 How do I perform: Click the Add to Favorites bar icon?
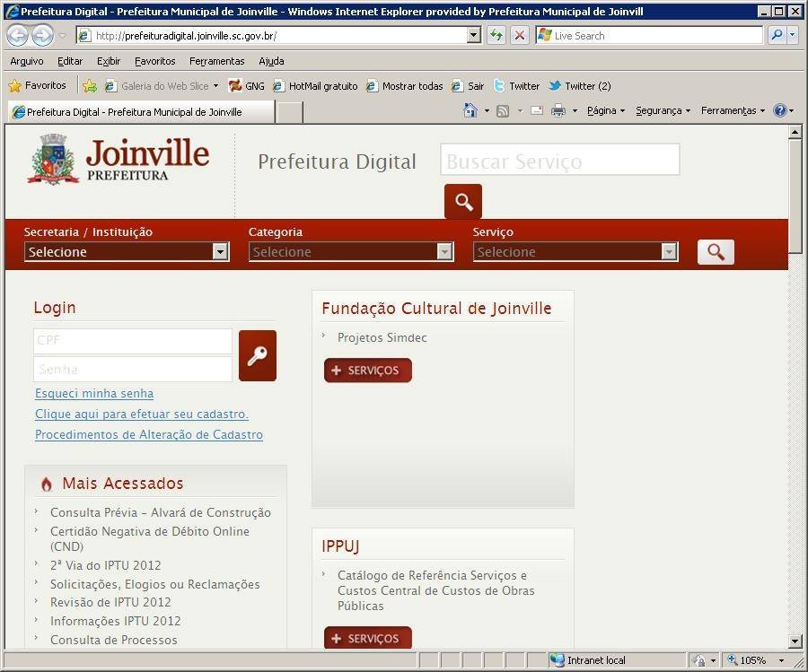pyautogui.click(x=90, y=86)
